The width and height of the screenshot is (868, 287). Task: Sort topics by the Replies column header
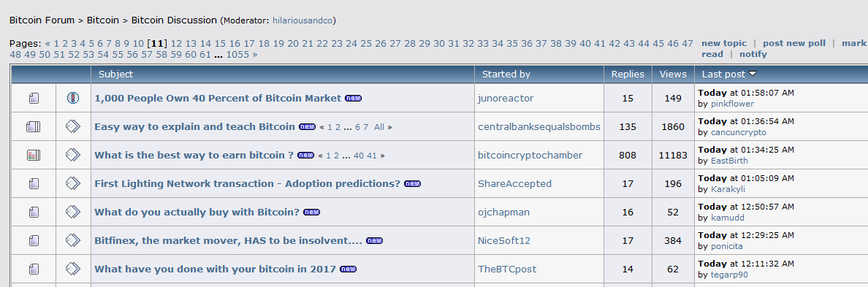pyautogui.click(x=628, y=74)
